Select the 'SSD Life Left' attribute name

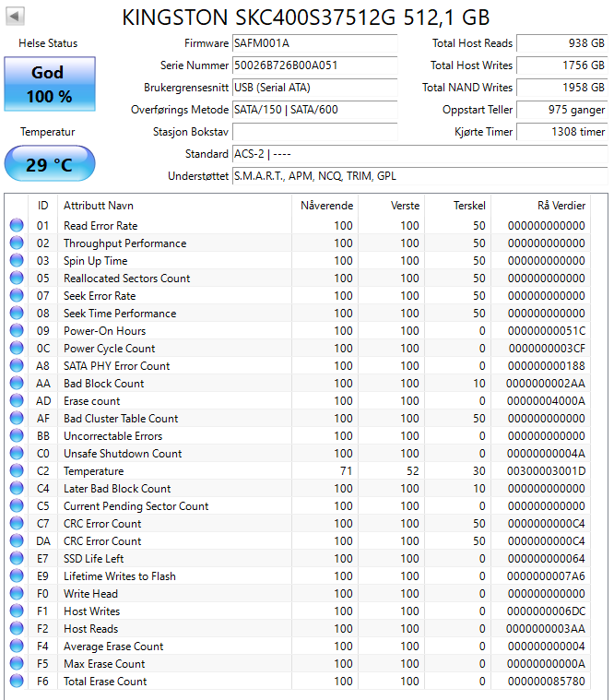[94, 559]
